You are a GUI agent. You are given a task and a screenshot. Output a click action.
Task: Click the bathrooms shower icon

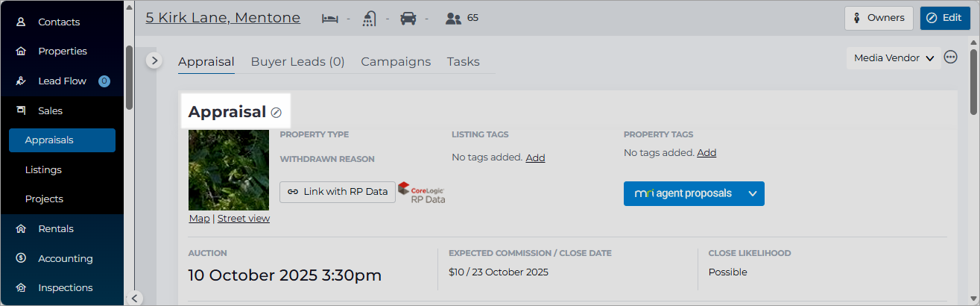(370, 18)
